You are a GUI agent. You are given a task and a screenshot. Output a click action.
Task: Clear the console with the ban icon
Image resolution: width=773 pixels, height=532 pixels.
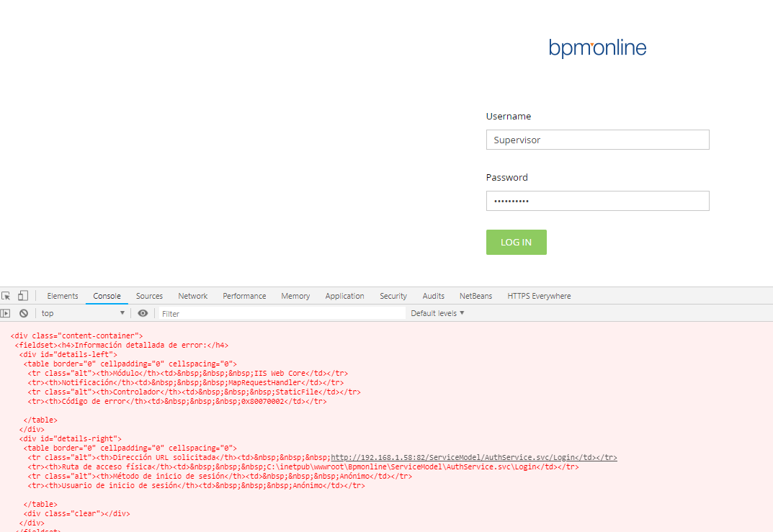pos(24,313)
